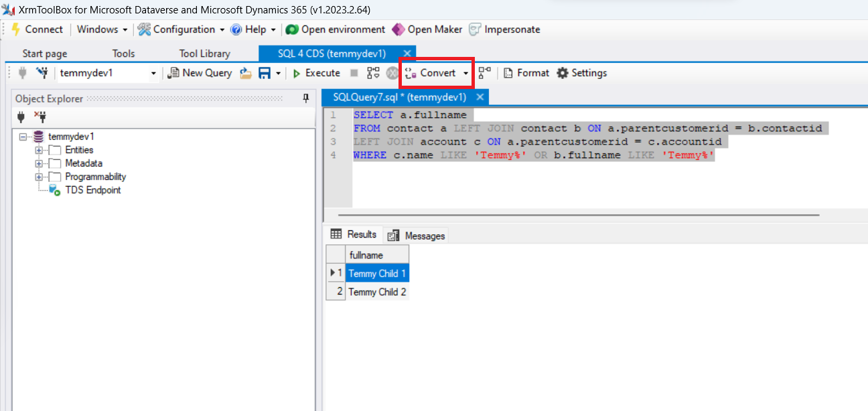Click the editor horizontal scrollbar

[579, 215]
